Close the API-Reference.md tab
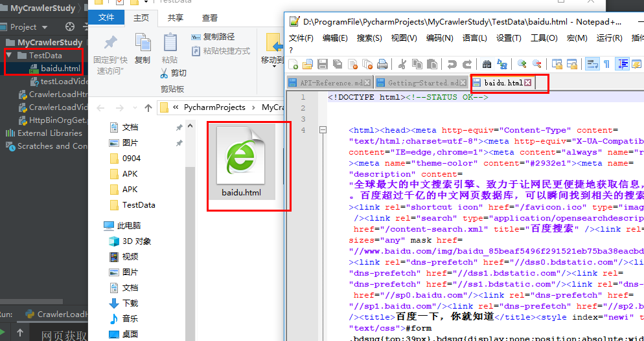Screen dimensions: 644x341 coord(367,83)
